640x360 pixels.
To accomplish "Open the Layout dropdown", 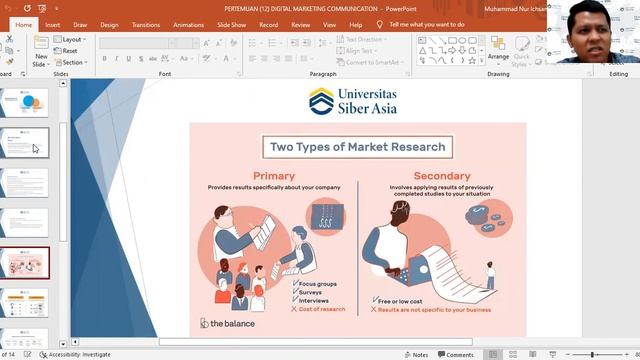I will click(x=70, y=39).
